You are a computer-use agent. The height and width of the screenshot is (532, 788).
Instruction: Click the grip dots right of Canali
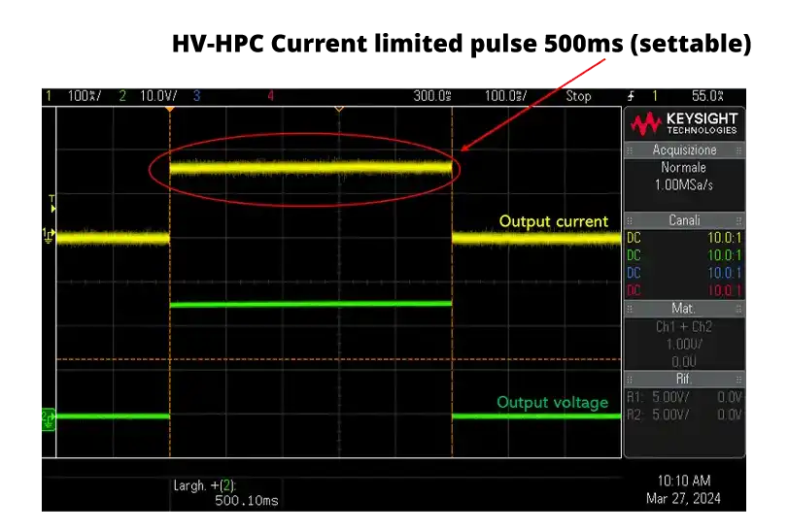click(x=738, y=220)
